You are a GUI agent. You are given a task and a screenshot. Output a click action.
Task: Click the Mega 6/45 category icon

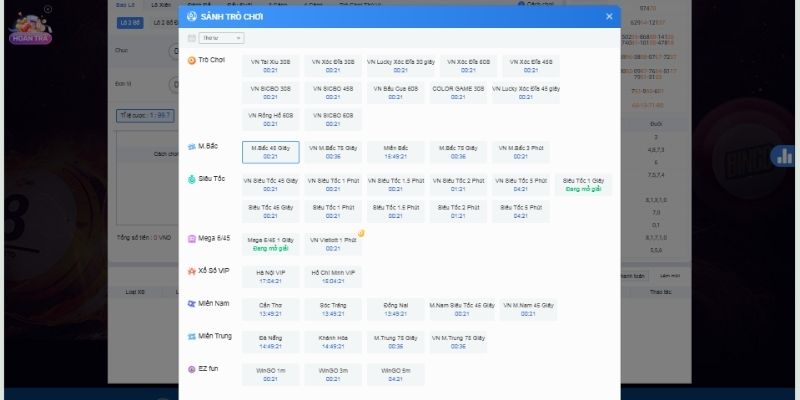(192, 239)
